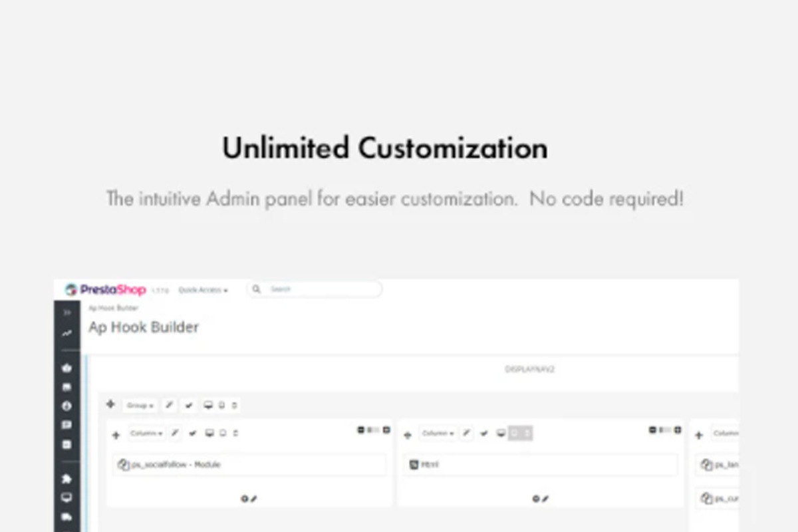
Task: Open the Catalog store icon in sidebar
Action: pos(66,387)
